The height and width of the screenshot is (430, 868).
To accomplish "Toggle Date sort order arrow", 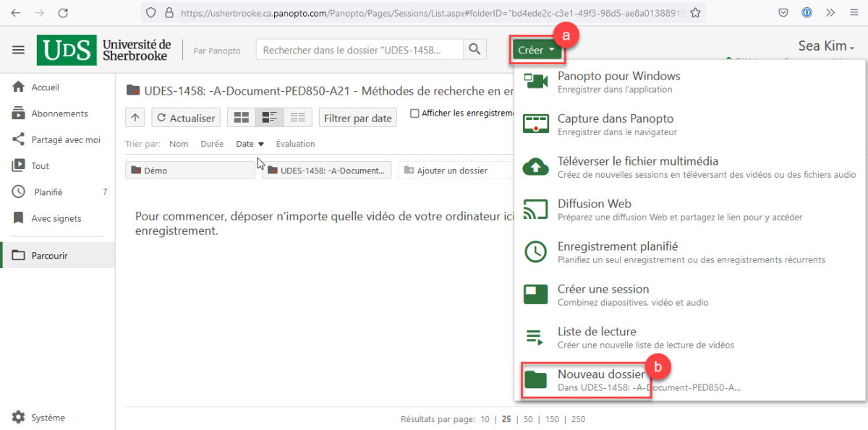I will [261, 144].
